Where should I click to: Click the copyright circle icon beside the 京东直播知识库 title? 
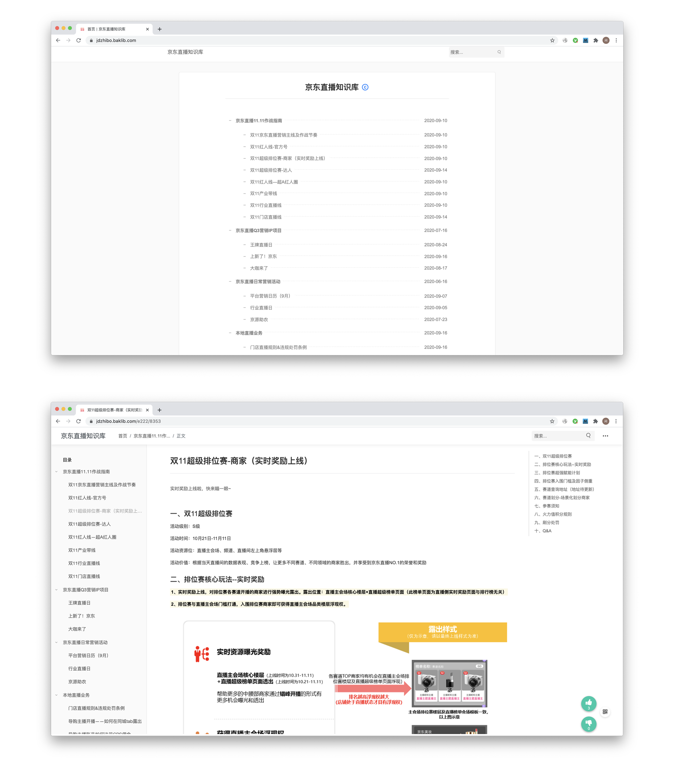coord(365,87)
